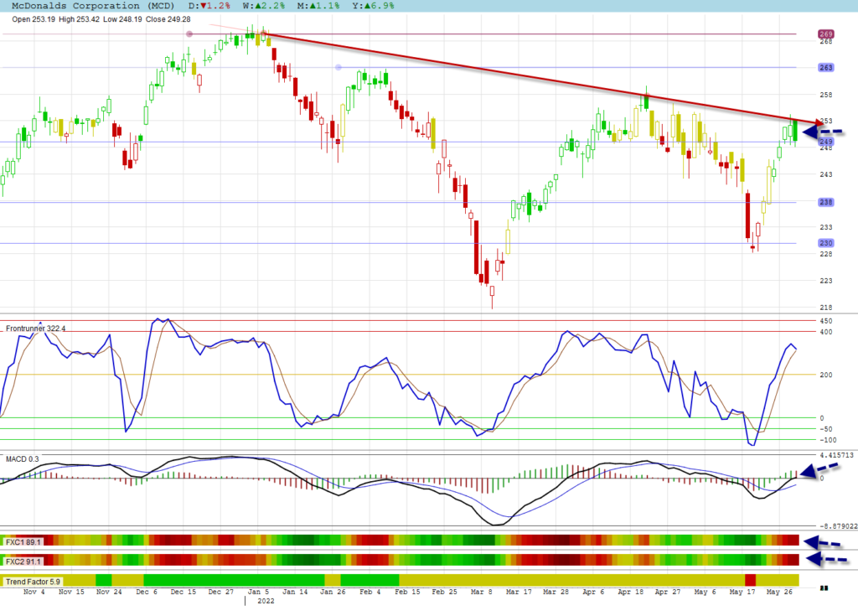Click the May 26 date label
The width and height of the screenshot is (858, 616).
[x=779, y=592]
